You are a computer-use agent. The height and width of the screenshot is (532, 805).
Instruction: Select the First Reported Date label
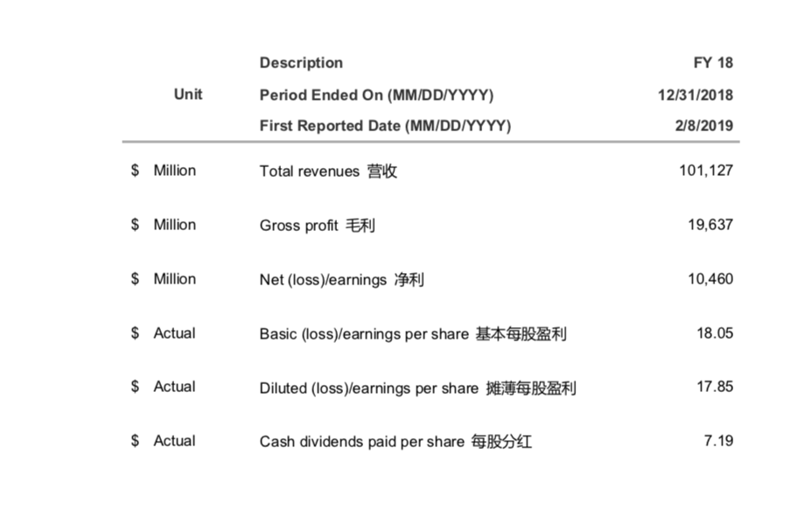pyautogui.click(x=385, y=125)
